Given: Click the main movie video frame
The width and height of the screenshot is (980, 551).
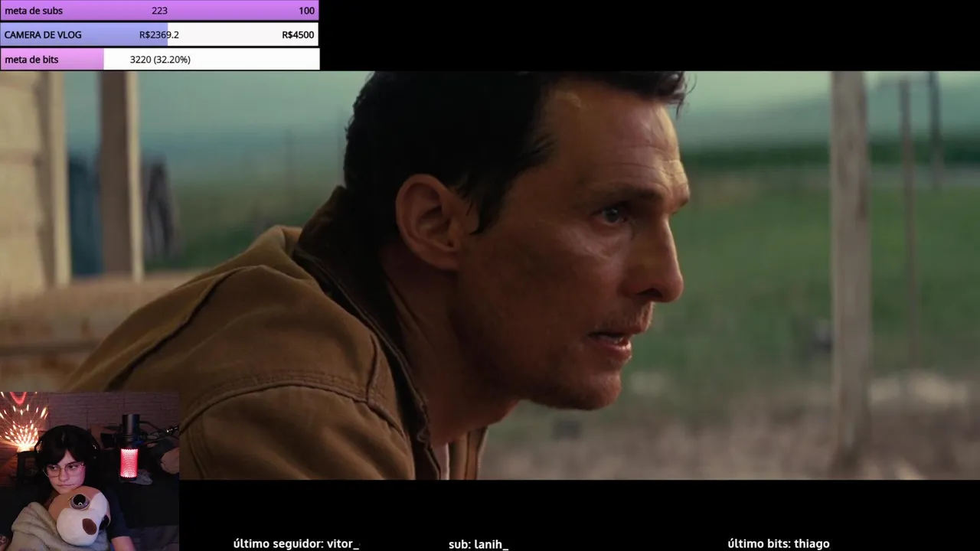Looking at the screenshot, I should tap(490, 275).
